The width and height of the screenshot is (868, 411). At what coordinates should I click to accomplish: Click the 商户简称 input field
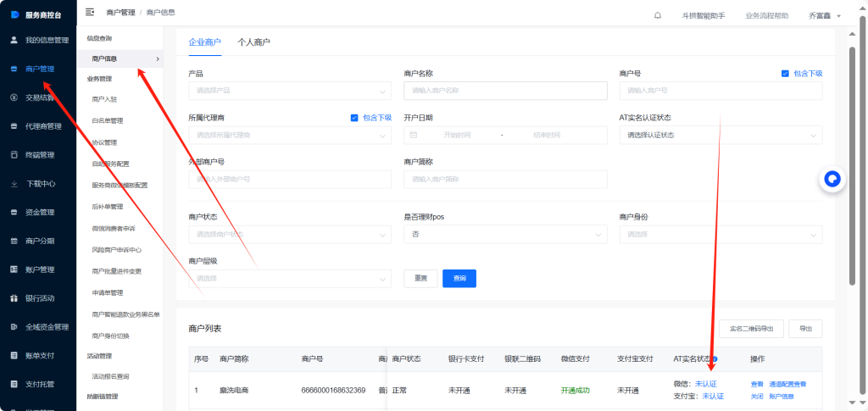pyautogui.click(x=505, y=179)
